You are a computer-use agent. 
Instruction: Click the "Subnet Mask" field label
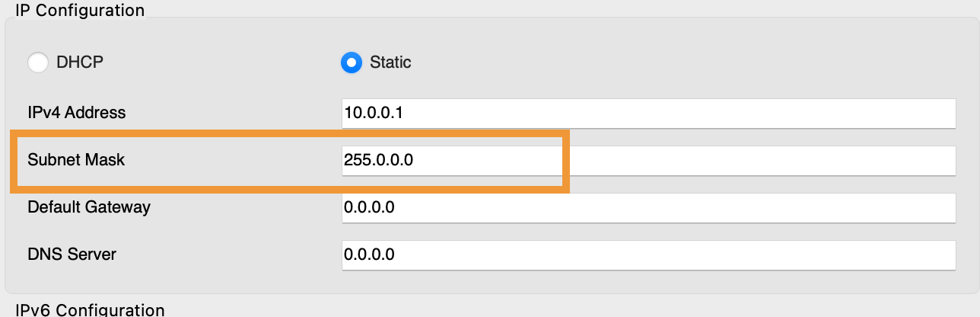pos(76,161)
